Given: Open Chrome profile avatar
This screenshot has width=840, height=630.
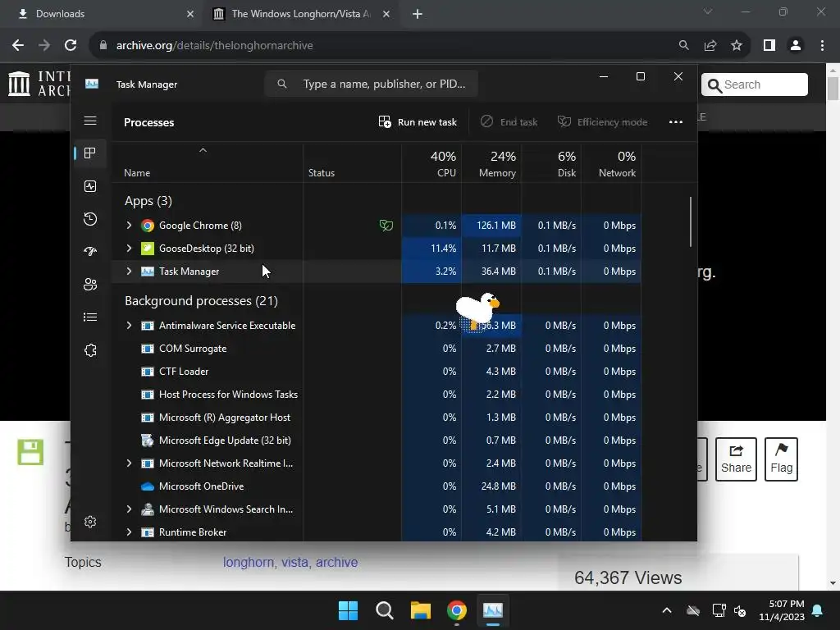Looking at the screenshot, I should pyautogui.click(x=796, y=46).
